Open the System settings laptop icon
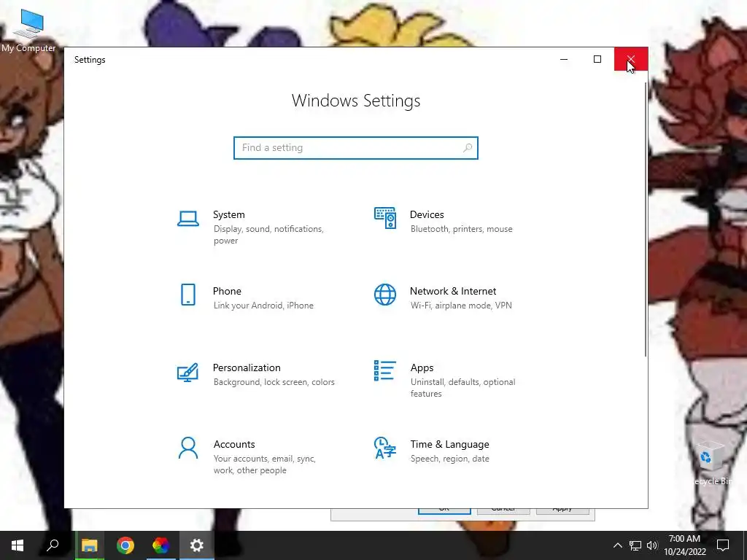Screen dimensions: 747x560 coord(187,219)
